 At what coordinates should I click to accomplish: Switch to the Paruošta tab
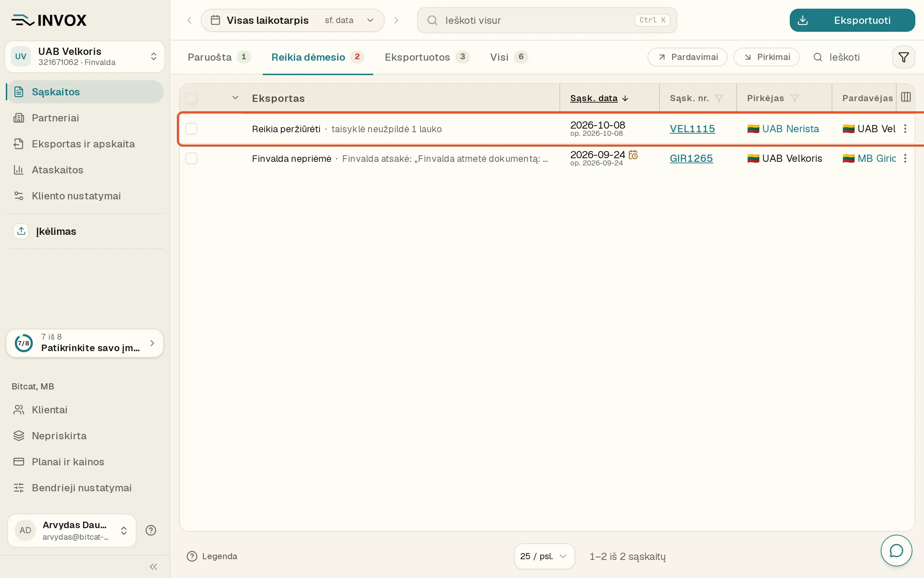coord(219,57)
